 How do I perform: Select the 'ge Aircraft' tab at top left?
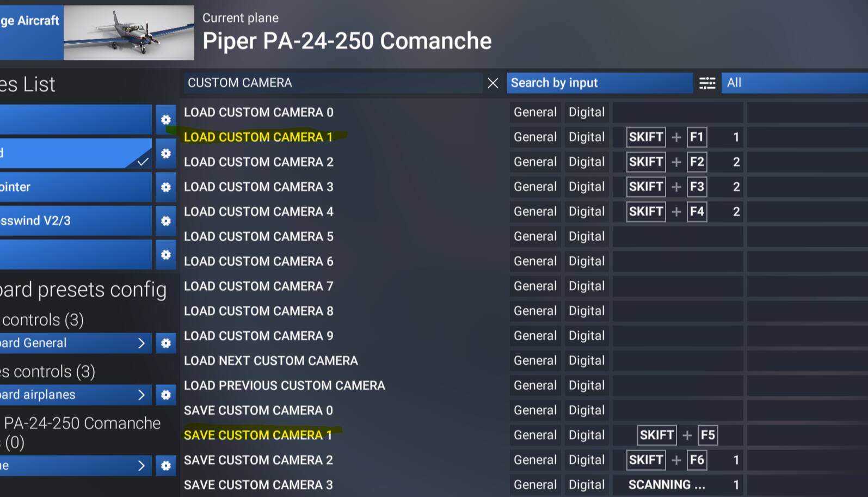pyautogui.click(x=32, y=33)
